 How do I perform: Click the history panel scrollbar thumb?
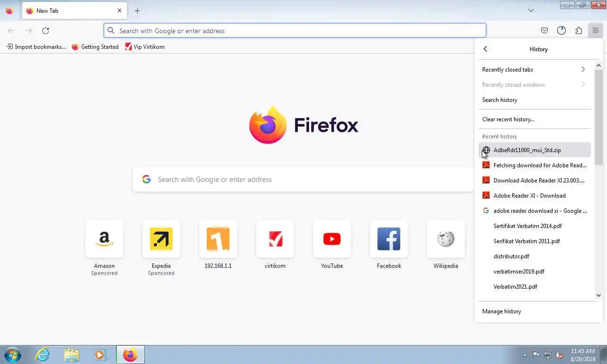pos(598,117)
